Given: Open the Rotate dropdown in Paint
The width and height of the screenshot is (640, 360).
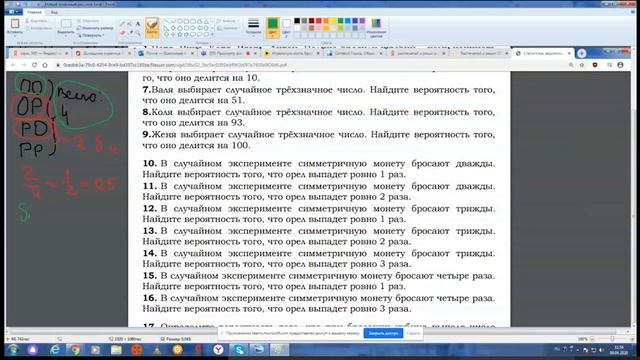Looking at the screenshot, I should coord(91,35).
